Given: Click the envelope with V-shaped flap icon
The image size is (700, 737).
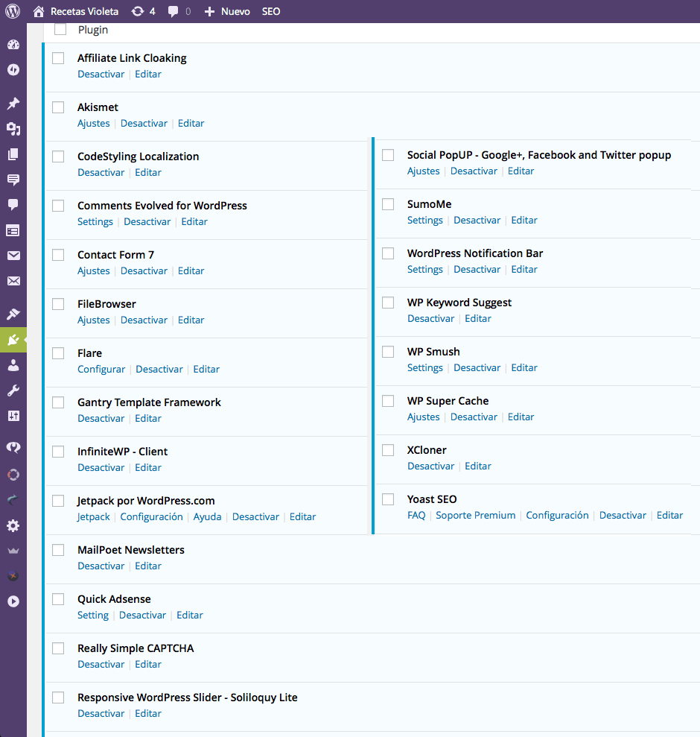Looking at the screenshot, I should pyautogui.click(x=13, y=256).
